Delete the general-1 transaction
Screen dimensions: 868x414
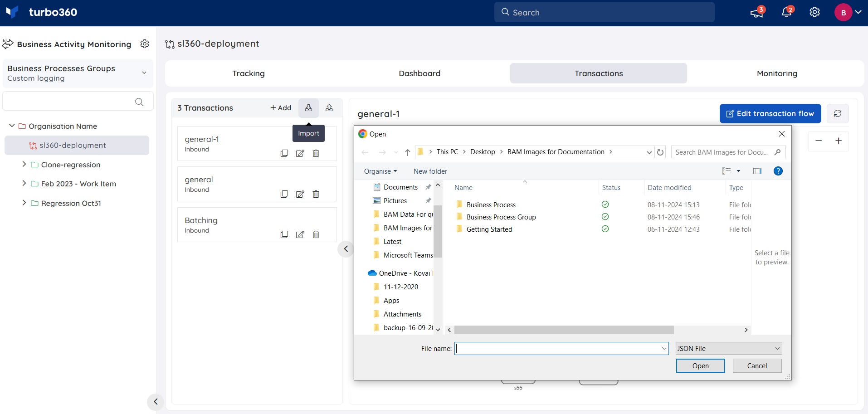[x=316, y=153]
